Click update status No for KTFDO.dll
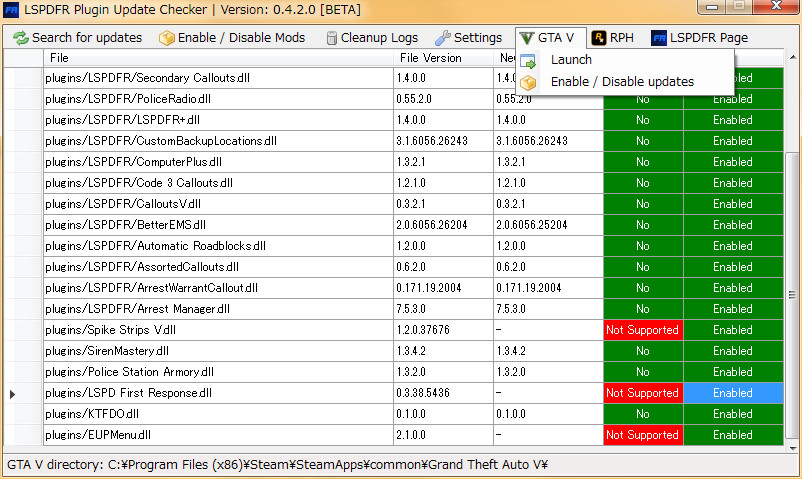This screenshot has width=802, height=479. coord(643,414)
